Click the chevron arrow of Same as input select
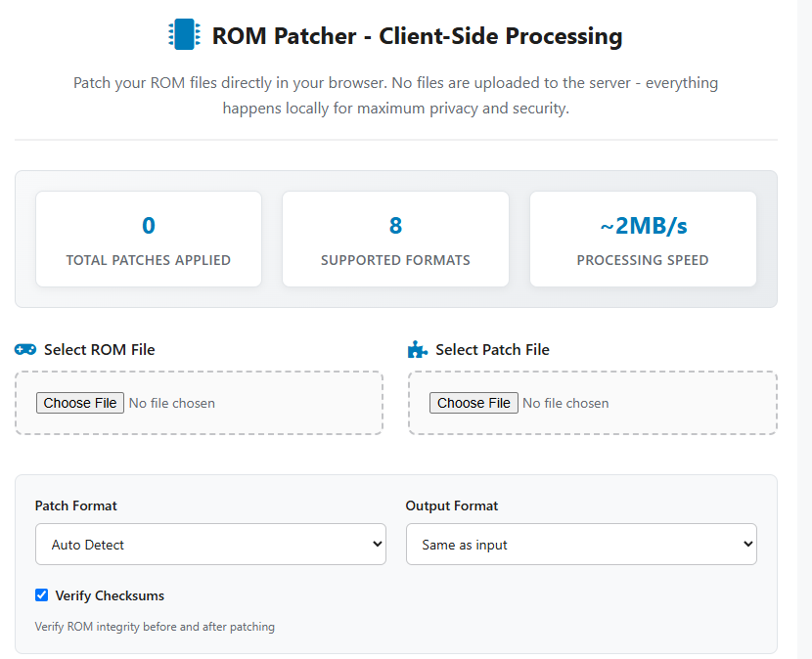The height and width of the screenshot is (659, 812). [x=747, y=544]
